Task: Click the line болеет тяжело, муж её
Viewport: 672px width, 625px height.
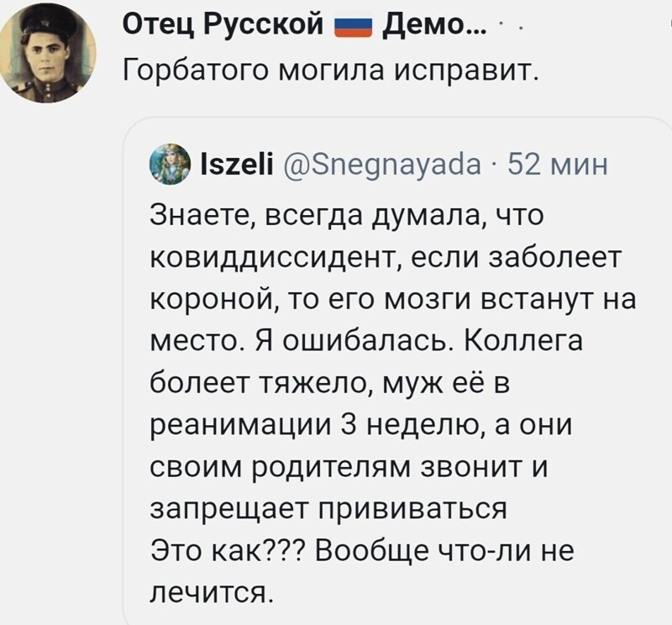Action: [330, 383]
